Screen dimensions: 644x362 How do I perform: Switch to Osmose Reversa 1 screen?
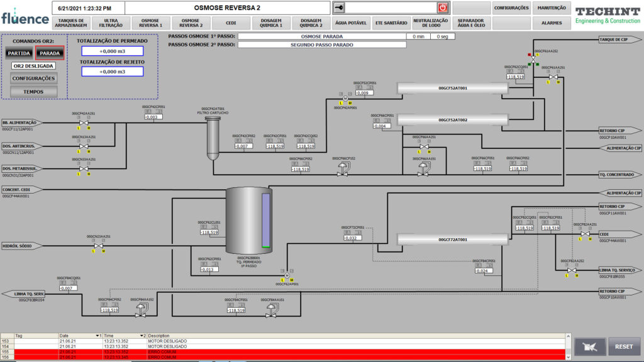151,23
